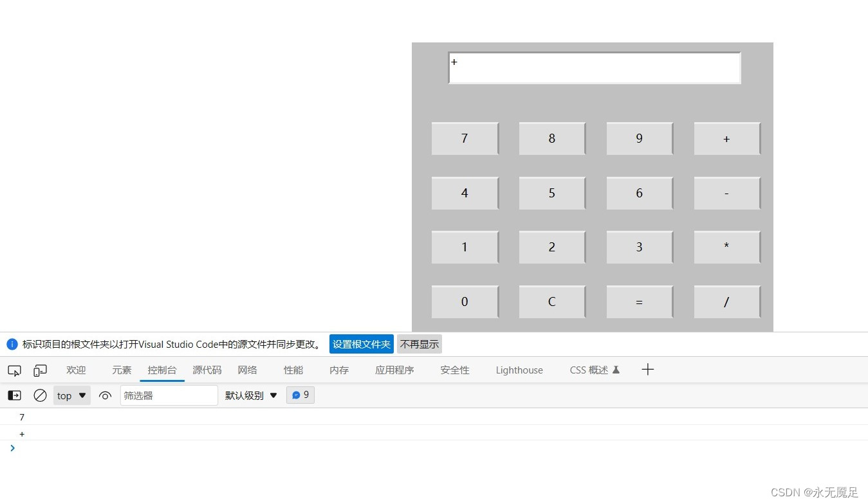This screenshot has width=868, height=504.
Task: Tap calculator key 9
Action: coord(640,139)
